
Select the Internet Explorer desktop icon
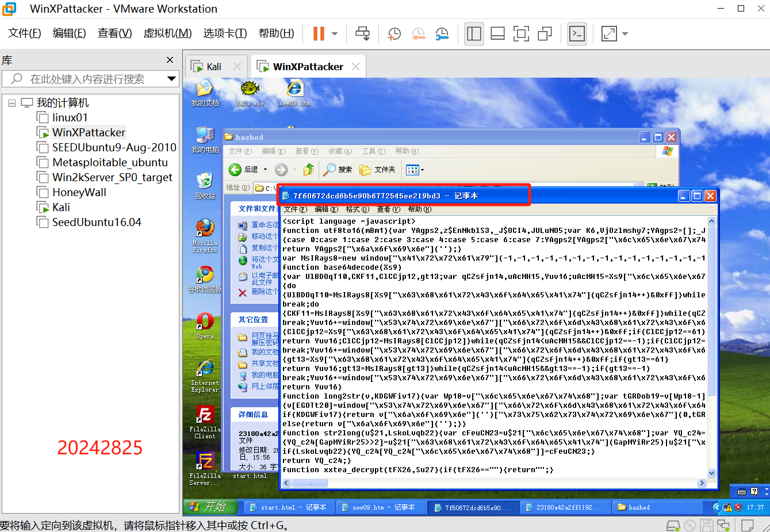(205, 376)
